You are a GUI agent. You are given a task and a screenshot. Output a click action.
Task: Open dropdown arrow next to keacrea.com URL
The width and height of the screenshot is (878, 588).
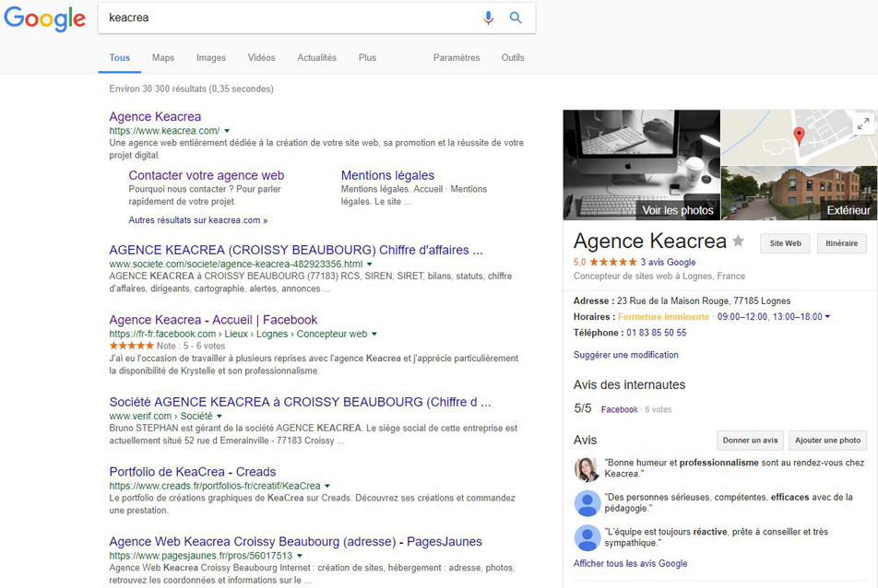227,131
